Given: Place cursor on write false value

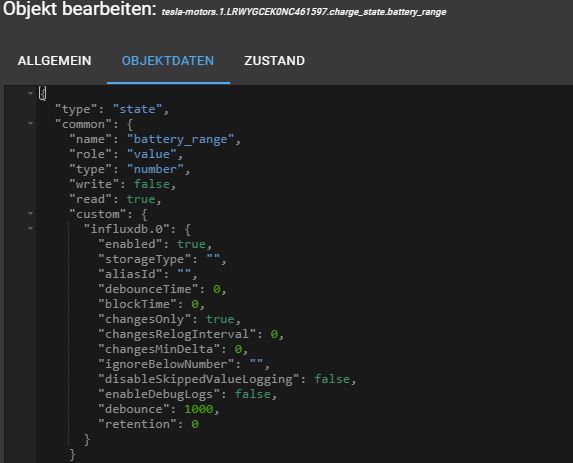Looking at the screenshot, I should [x=152, y=184].
